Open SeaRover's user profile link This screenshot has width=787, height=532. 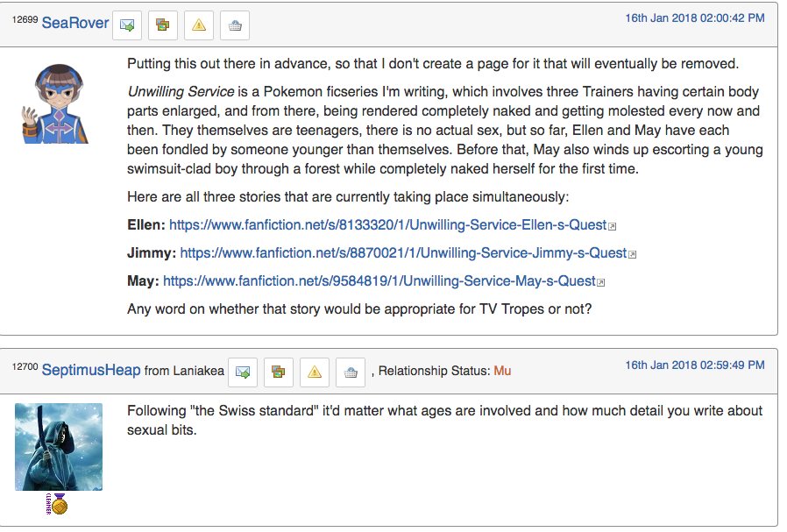[75, 23]
